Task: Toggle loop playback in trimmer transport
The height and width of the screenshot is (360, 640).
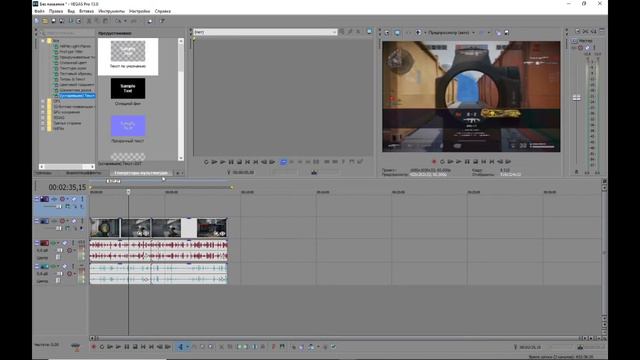Action: point(206,162)
